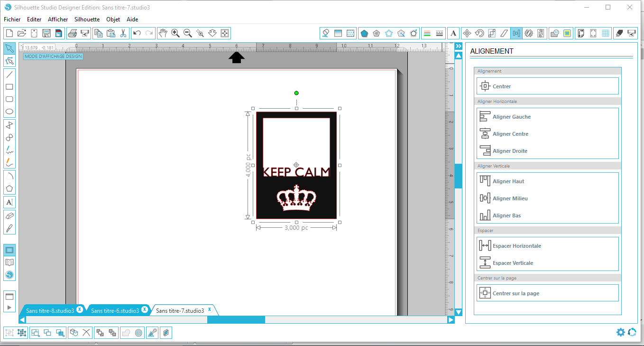The width and height of the screenshot is (644, 346).
Task: Save the document with the floppy disk icon
Action: [x=46, y=33]
